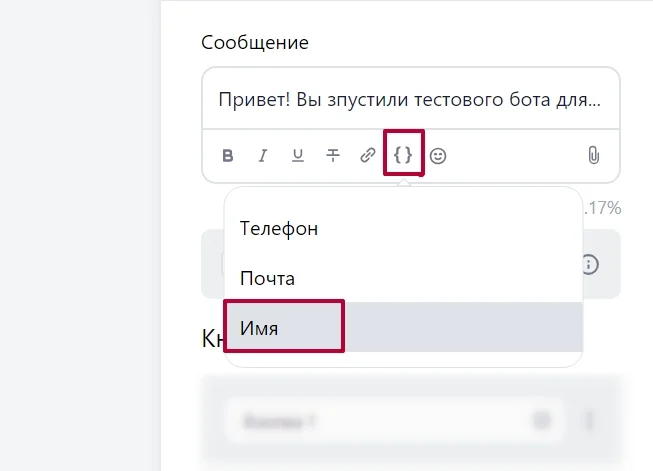
Task: Select the Телефон variable
Action: pyautogui.click(x=279, y=228)
